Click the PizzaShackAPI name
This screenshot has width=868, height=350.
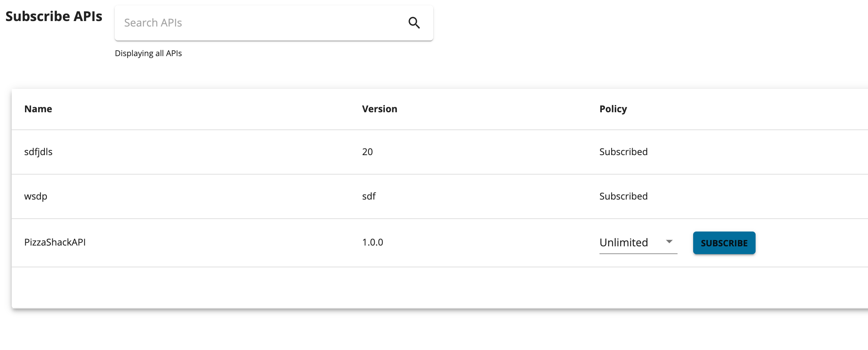(x=56, y=242)
